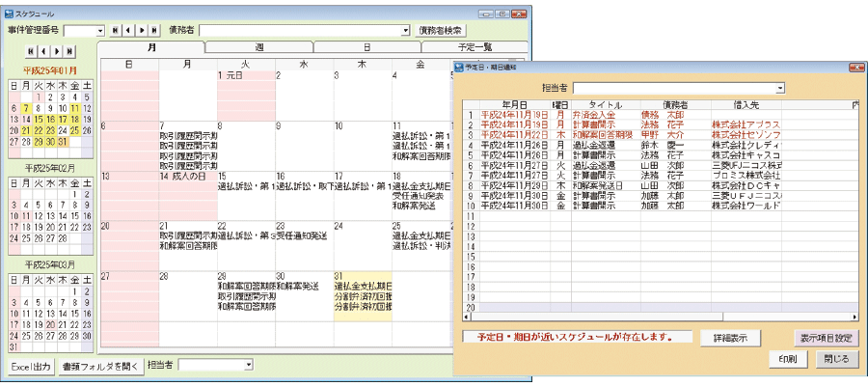Expand the 債務者 combo box

click(x=406, y=31)
